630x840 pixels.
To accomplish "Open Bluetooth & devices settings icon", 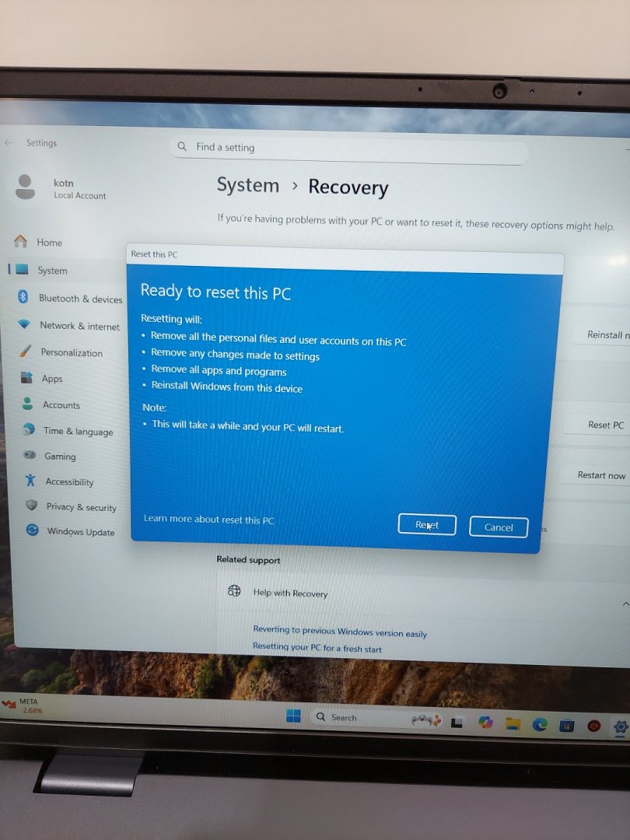I will click(23, 297).
